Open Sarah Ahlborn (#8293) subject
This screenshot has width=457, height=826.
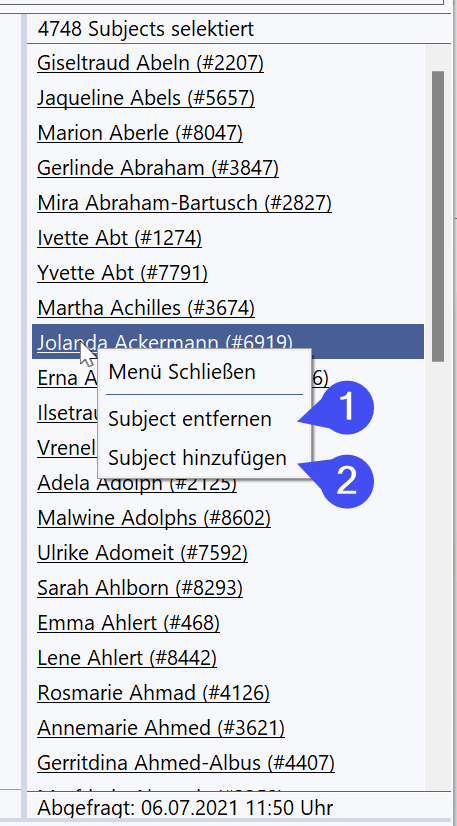coord(140,588)
